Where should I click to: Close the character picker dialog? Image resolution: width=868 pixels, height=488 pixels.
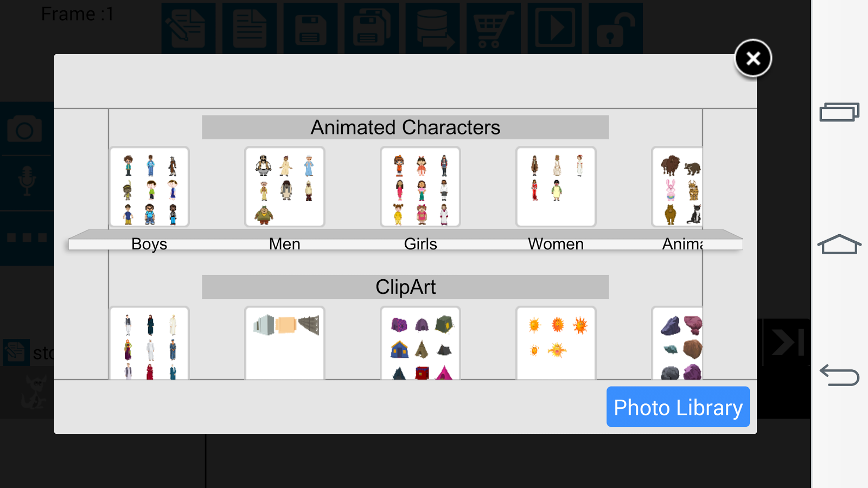click(753, 58)
